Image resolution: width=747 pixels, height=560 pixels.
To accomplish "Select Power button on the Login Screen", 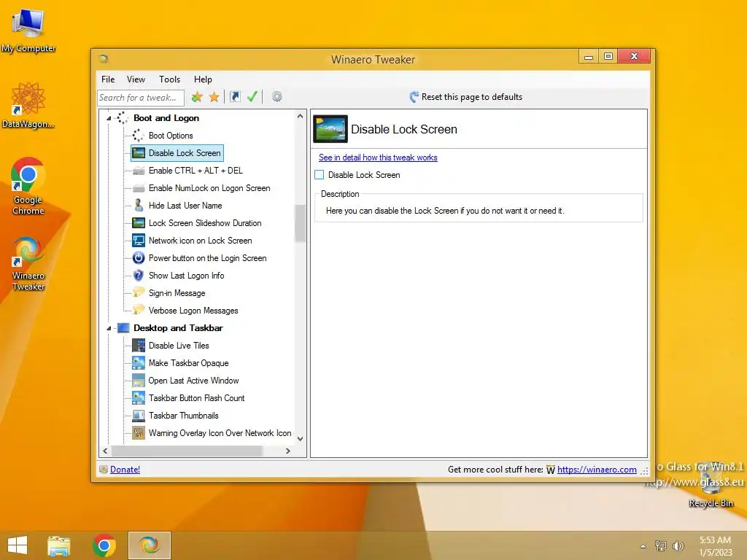I will [x=207, y=258].
